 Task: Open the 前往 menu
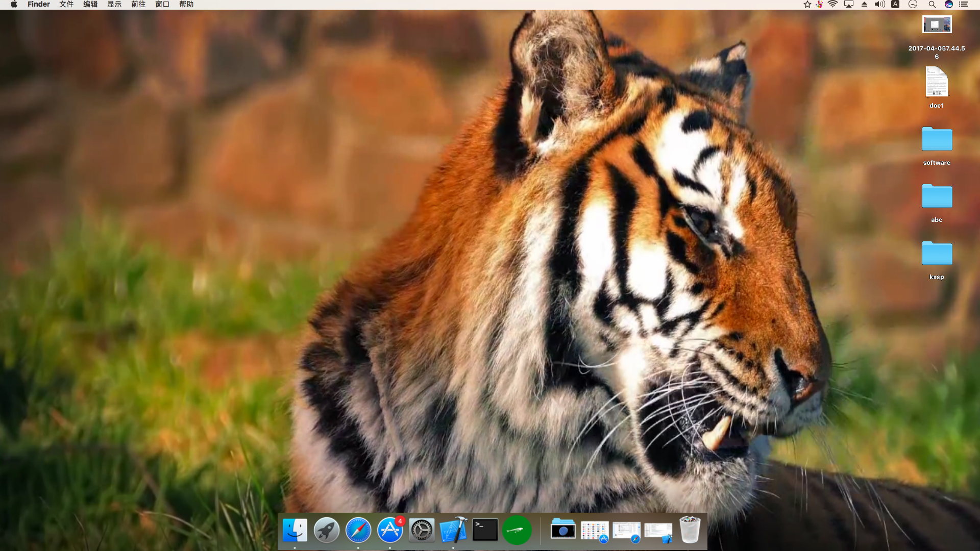[138, 5]
